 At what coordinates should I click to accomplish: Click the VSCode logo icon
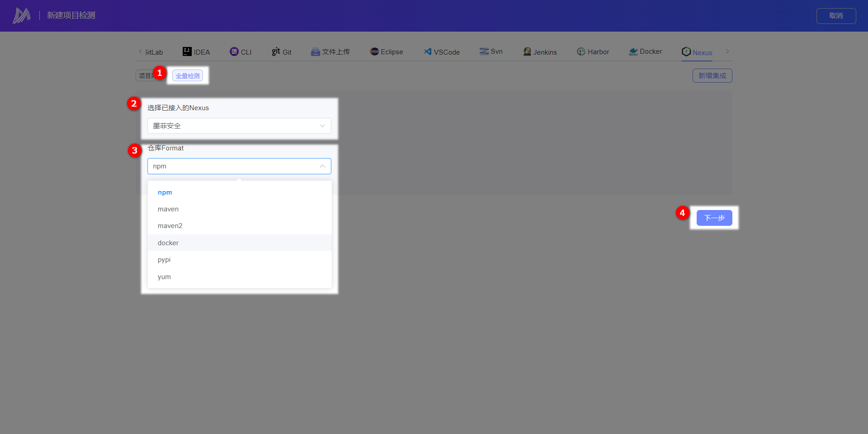coord(427,51)
